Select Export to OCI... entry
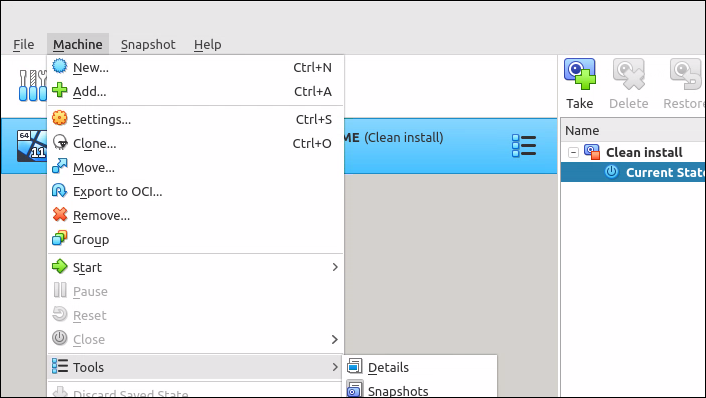Screen dimensions: 706x398 195,191
